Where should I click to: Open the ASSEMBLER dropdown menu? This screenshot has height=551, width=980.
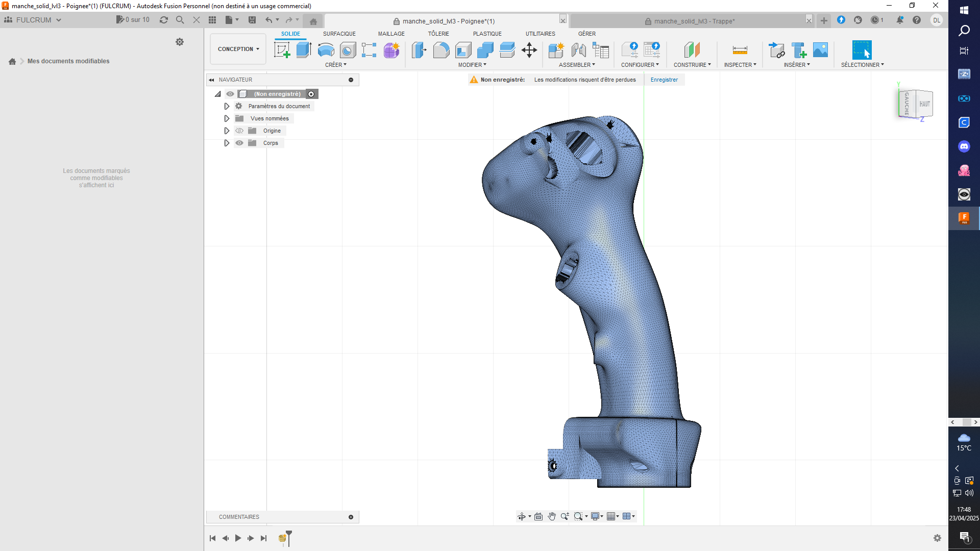coord(577,65)
